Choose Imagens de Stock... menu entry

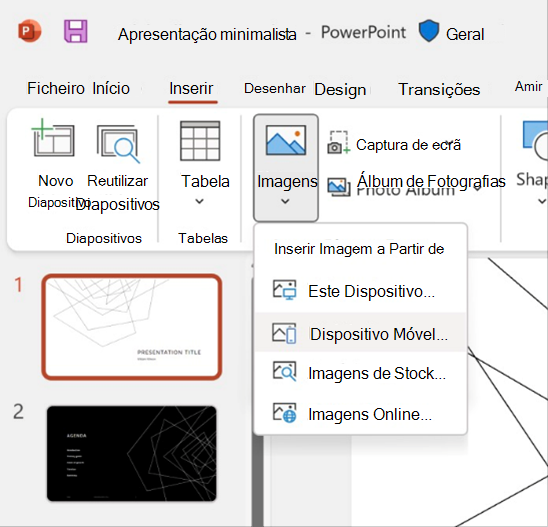(360, 373)
